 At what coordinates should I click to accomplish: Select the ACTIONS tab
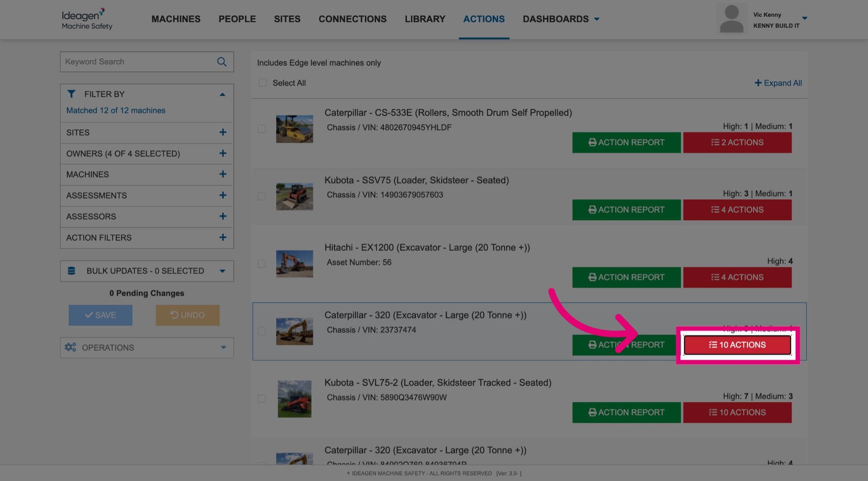[x=484, y=19]
